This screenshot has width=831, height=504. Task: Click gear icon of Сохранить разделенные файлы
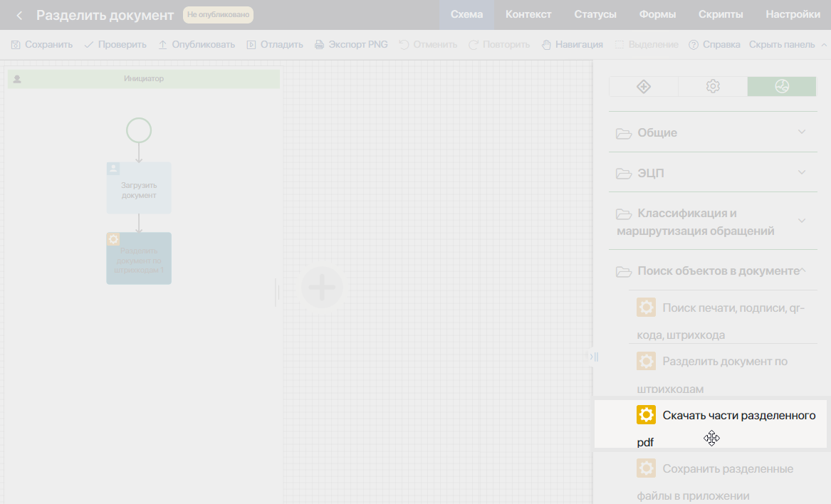click(x=646, y=468)
